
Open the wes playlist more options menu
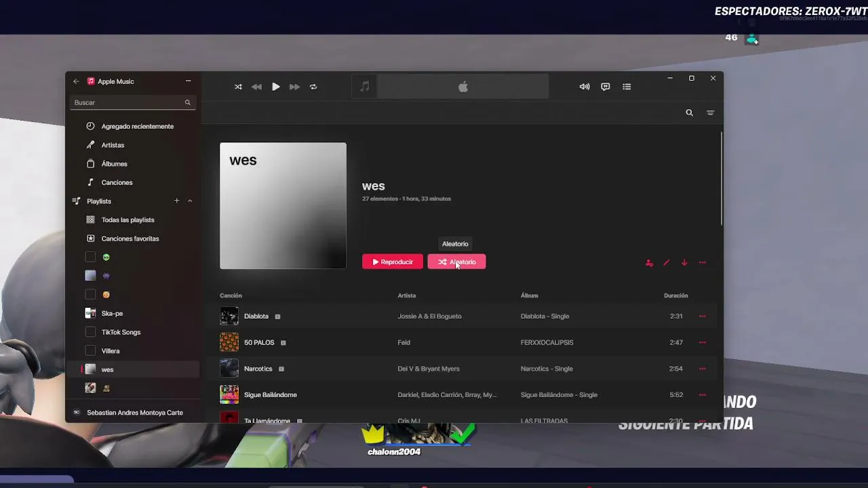pos(703,263)
